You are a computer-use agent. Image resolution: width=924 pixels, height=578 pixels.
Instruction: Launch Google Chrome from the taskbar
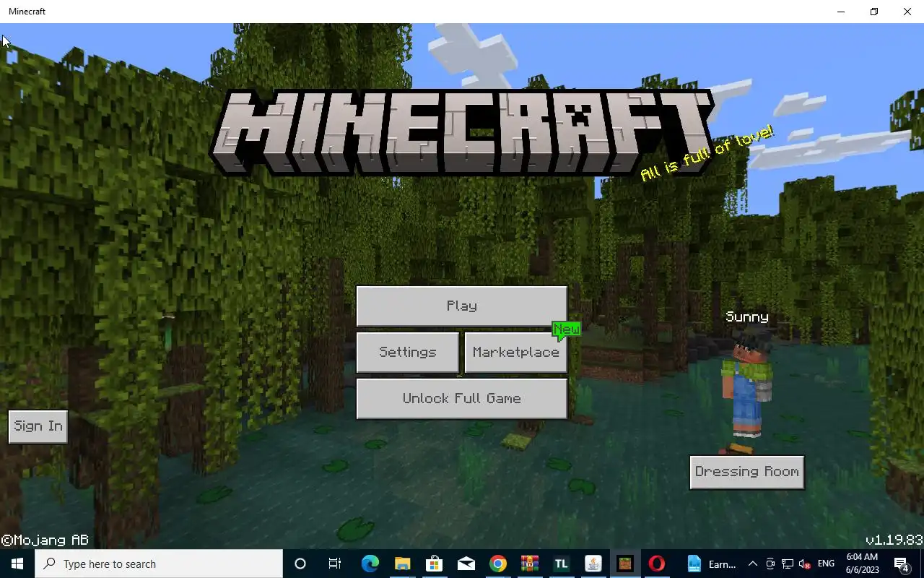(498, 564)
